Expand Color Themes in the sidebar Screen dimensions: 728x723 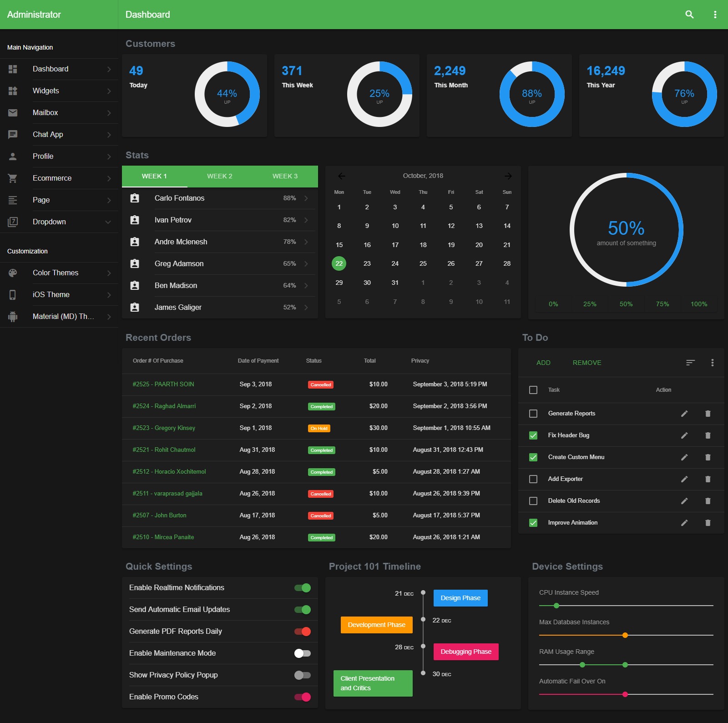pyautogui.click(x=109, y=273)
